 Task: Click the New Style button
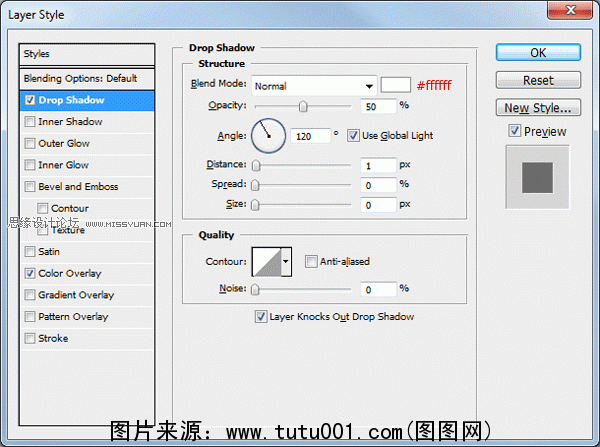tap(538, 108)
